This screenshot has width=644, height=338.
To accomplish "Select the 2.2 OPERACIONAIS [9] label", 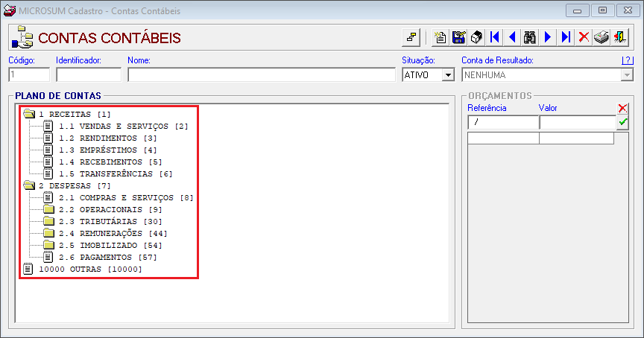I will tap(110, 210).
